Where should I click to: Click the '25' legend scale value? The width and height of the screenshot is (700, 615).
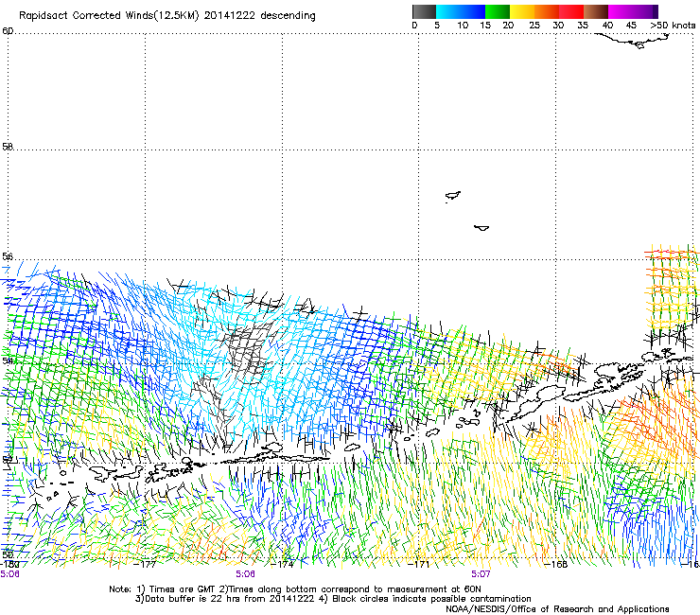(x=534, y=26)
